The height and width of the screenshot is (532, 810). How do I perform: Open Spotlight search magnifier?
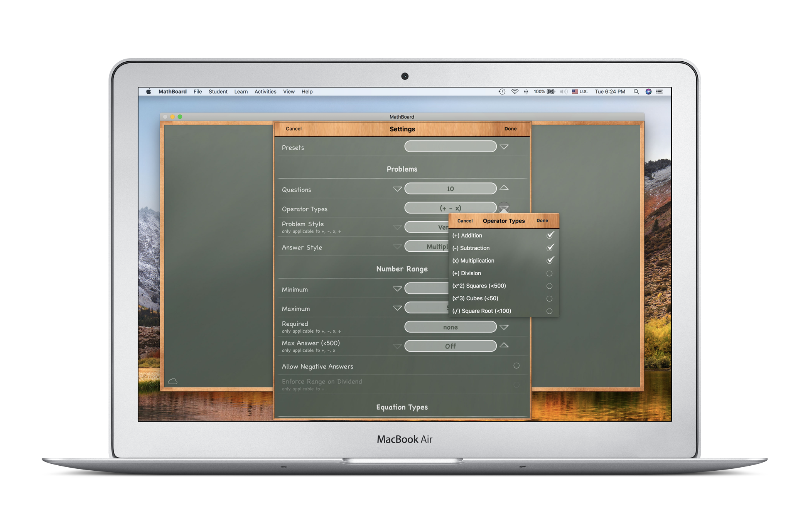click(x=636, y=91)
